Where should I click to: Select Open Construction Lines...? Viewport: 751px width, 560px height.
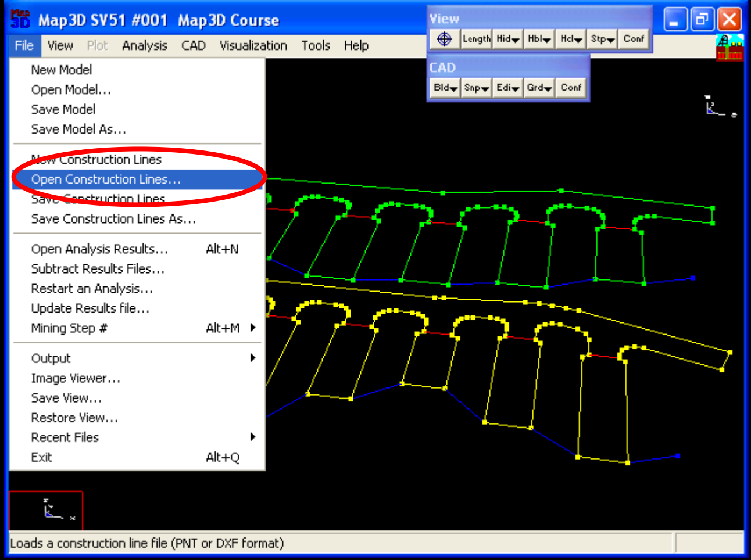coord(137,179)
